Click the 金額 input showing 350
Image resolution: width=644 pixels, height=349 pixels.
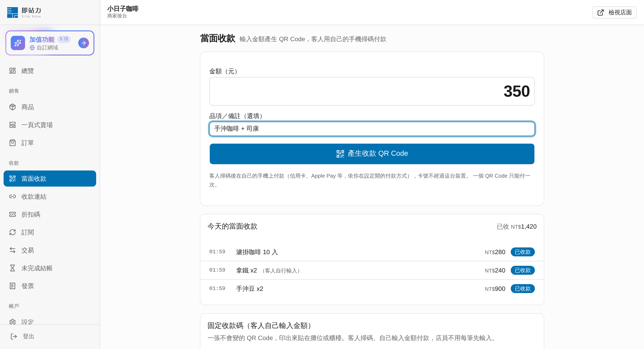[372, 91]
